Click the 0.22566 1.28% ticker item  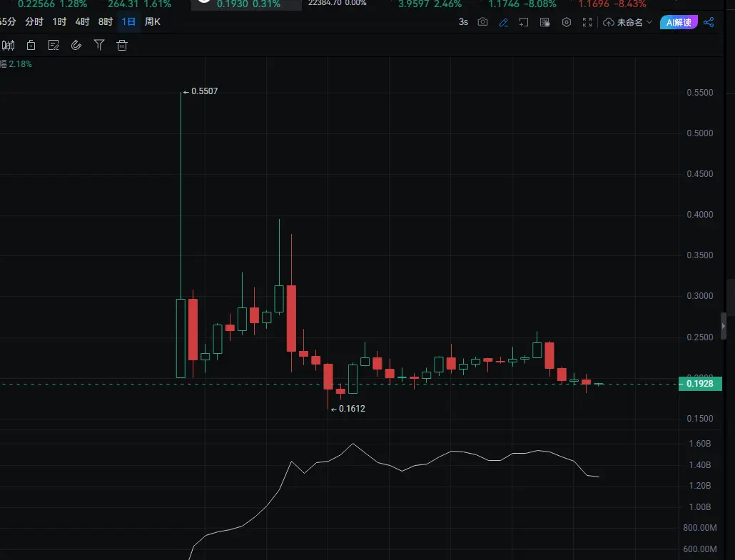click(53, 4)
